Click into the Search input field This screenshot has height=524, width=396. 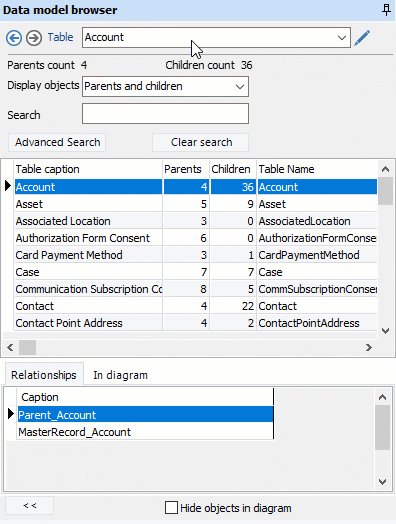(x=165, y=114)
